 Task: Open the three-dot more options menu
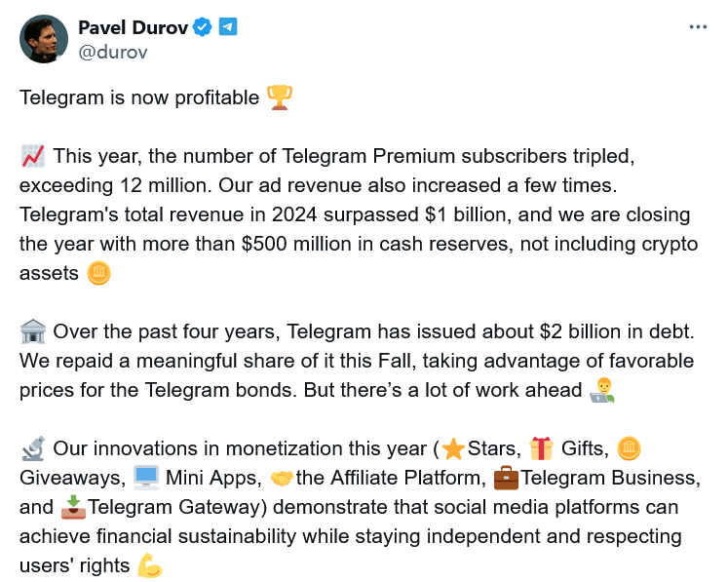[698, 27]
